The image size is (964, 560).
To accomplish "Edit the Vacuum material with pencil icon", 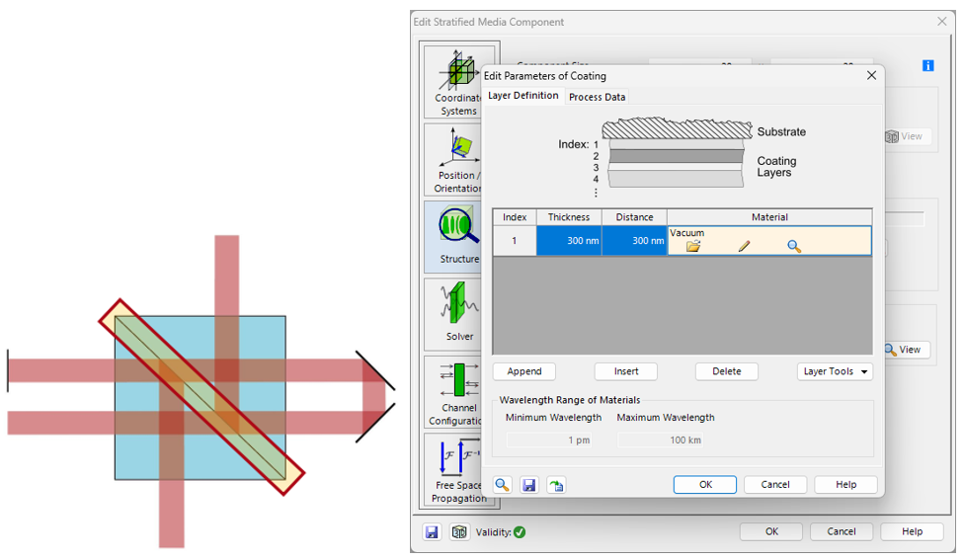I will point(744,246).
